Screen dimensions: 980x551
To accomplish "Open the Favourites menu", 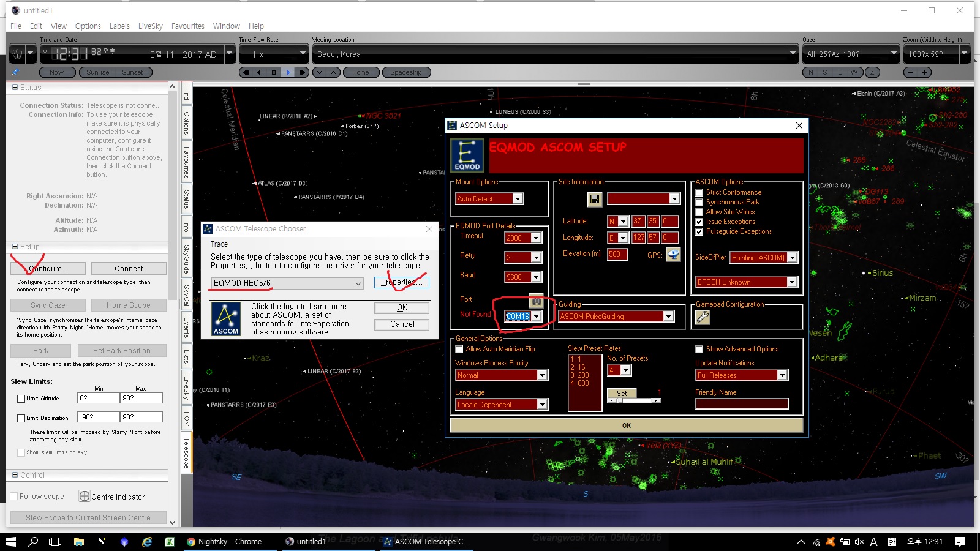I will pos(188,26).
